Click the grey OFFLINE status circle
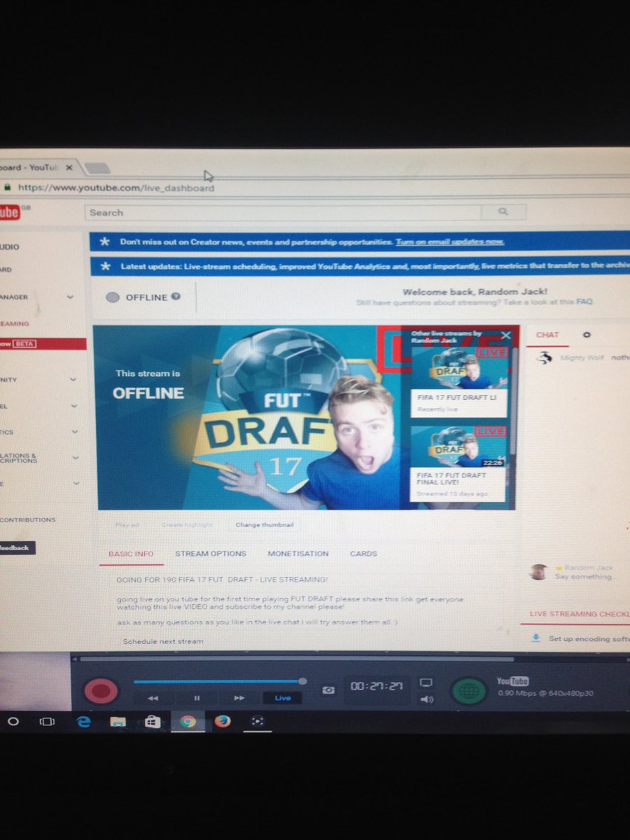630x840 pixels. [x=112, y=297]
